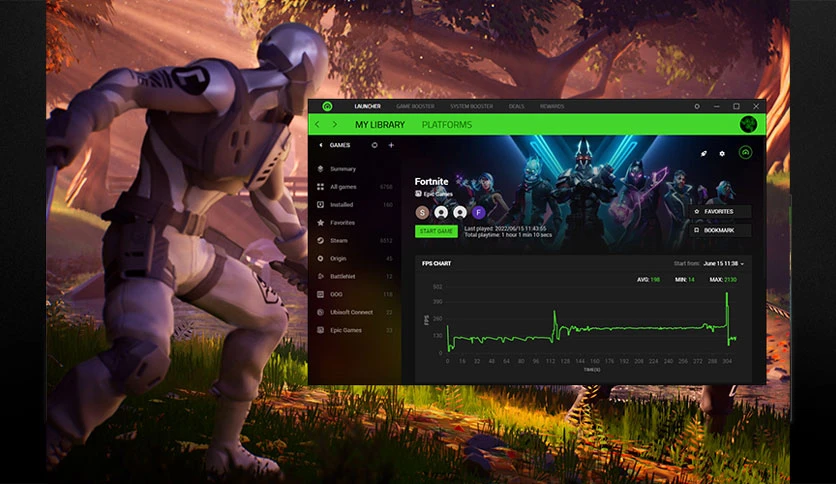The height and width of the screenshot is (484, 836).
Task: Click the Razer Cortex logo icon
Action: [327, 106]
